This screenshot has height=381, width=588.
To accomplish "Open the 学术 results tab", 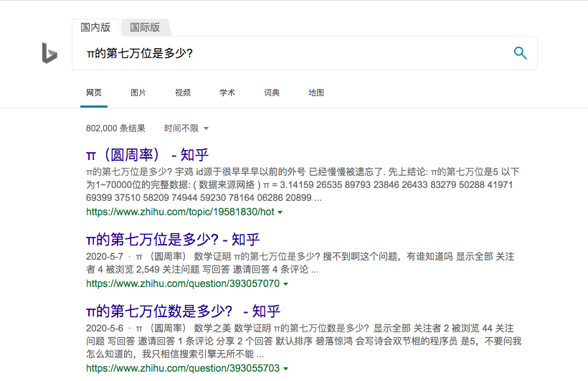I will coord(227,93).
